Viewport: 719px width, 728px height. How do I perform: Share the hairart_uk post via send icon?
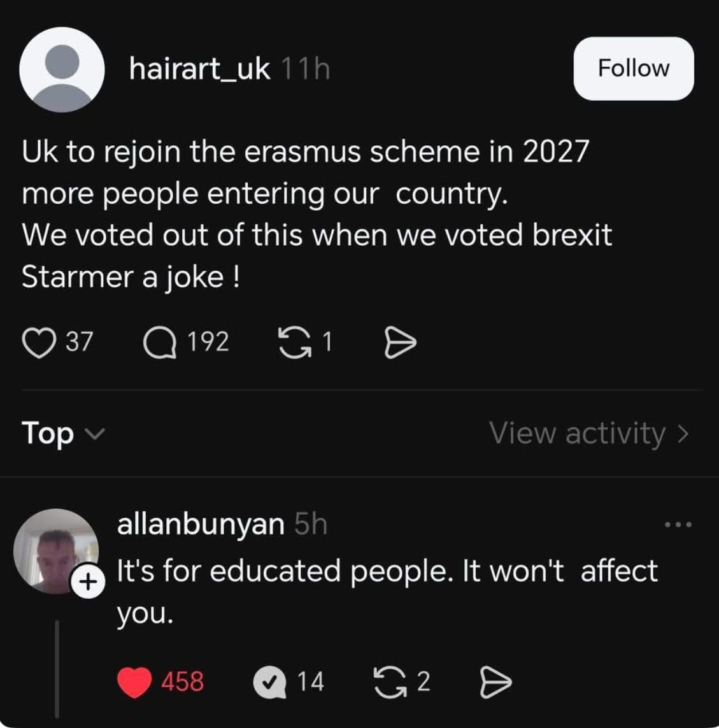point(401,344)
